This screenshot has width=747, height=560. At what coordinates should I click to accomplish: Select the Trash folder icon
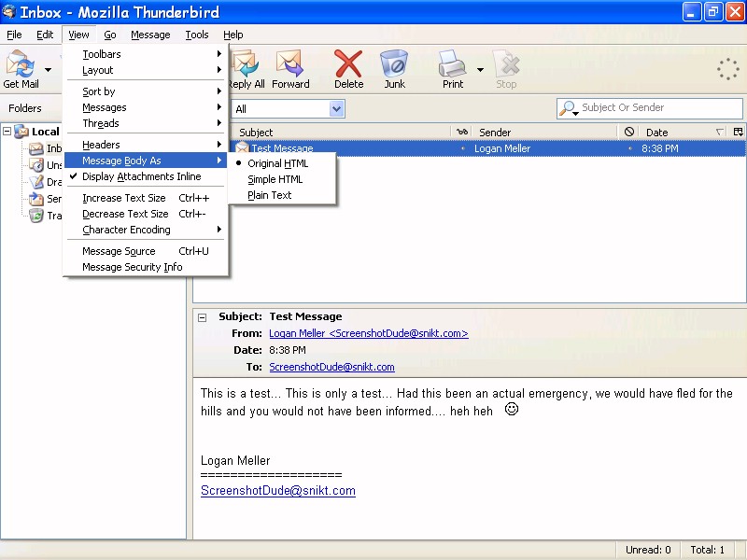tap(36, 216)
